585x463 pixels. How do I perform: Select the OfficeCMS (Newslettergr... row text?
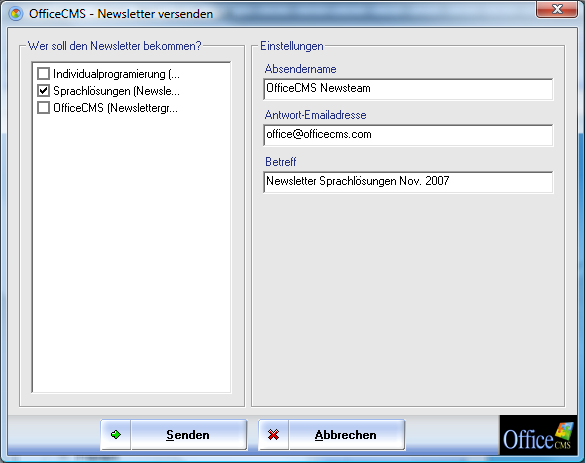coord(116,108)
